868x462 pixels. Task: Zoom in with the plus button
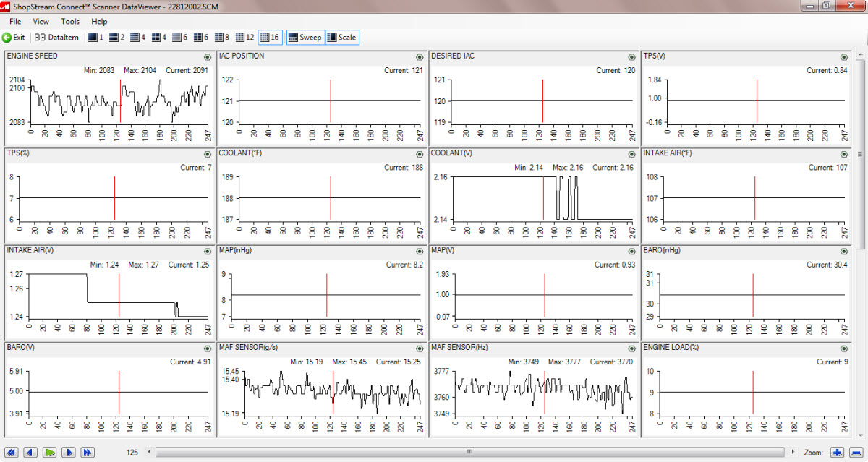tap(837, 452)
